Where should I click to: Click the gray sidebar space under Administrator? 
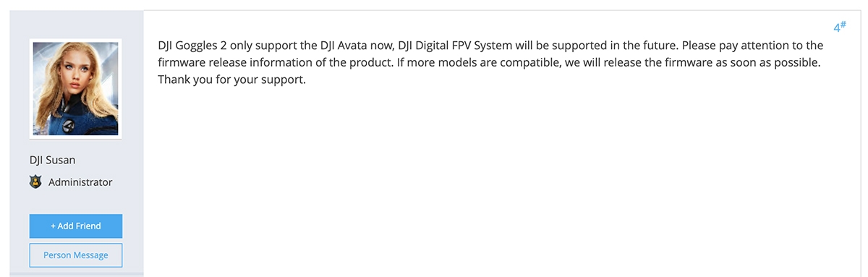(76, 202)
